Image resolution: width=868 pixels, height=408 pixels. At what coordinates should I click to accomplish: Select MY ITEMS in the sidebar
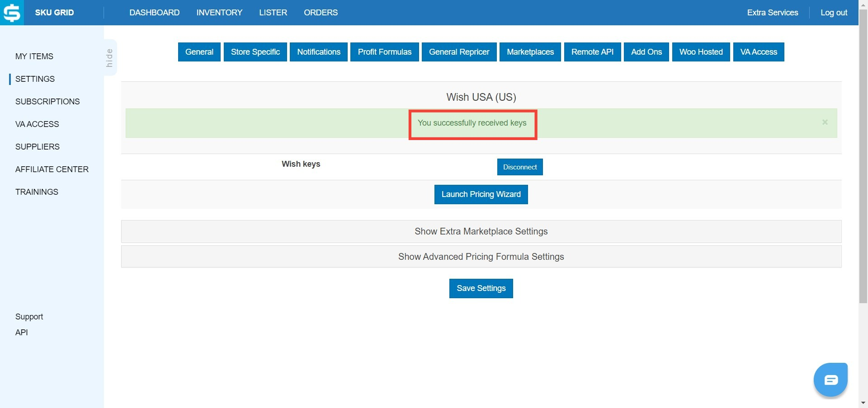click(34, 56)
